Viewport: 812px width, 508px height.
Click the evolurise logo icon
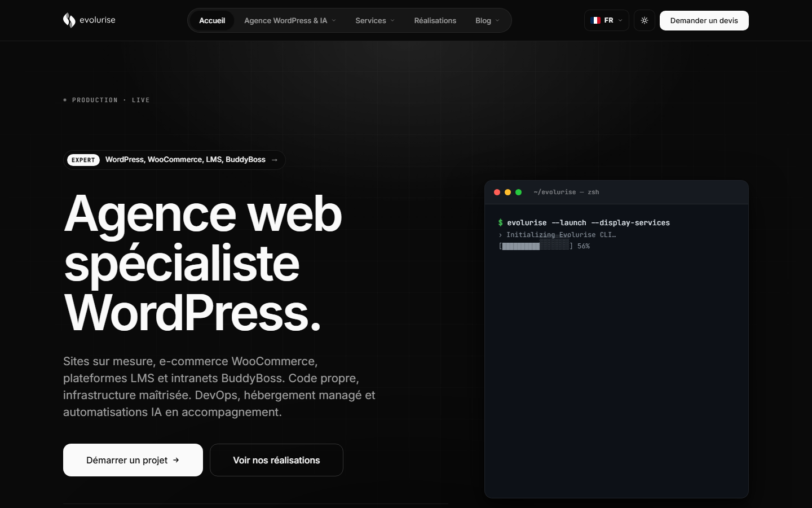point(69,20)
